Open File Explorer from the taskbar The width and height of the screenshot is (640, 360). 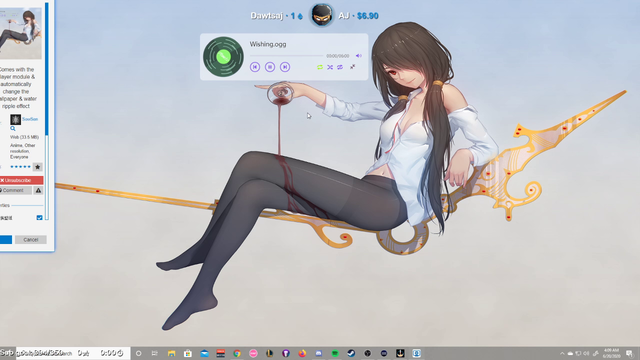171,353
